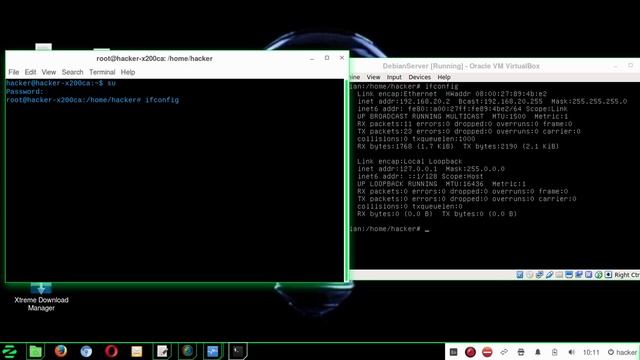Click the VirtualBox prompt cursor line
This screenshot has width=640, height=360.
point(389,229)
